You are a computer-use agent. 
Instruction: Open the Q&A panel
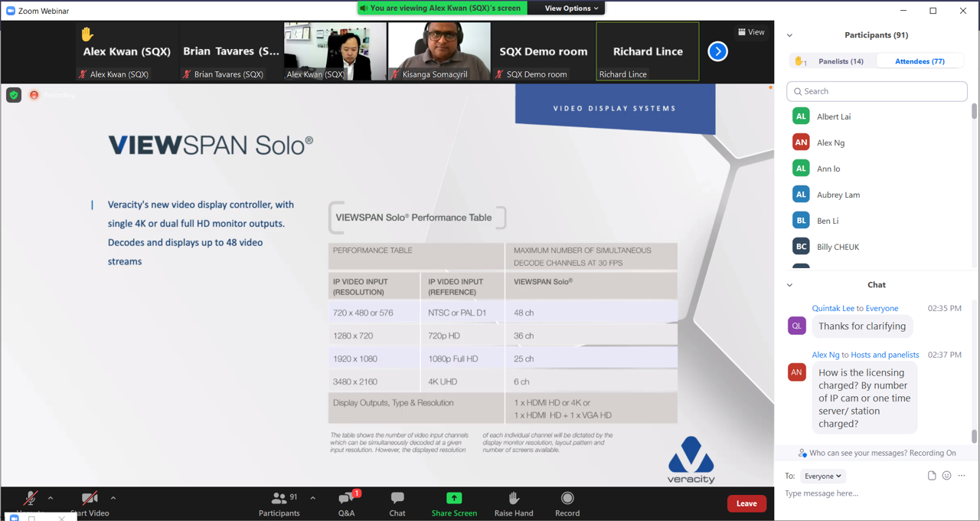[x=346, y=504]
